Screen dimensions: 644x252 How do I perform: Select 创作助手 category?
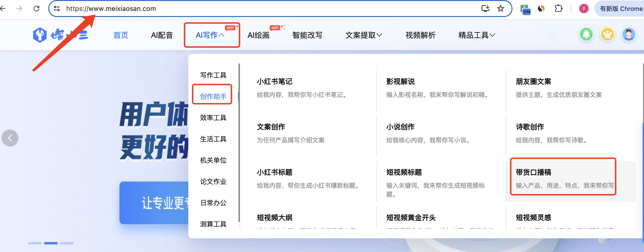pos(213,96)
